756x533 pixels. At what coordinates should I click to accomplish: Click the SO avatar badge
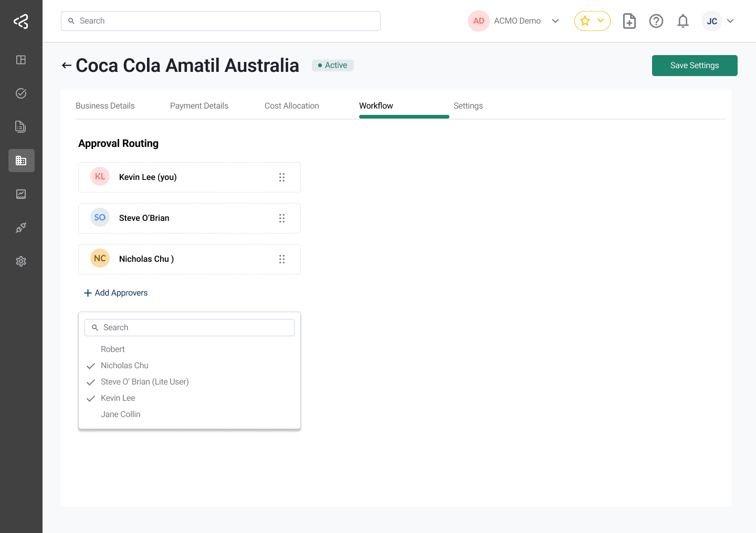(x=100, y=218)
